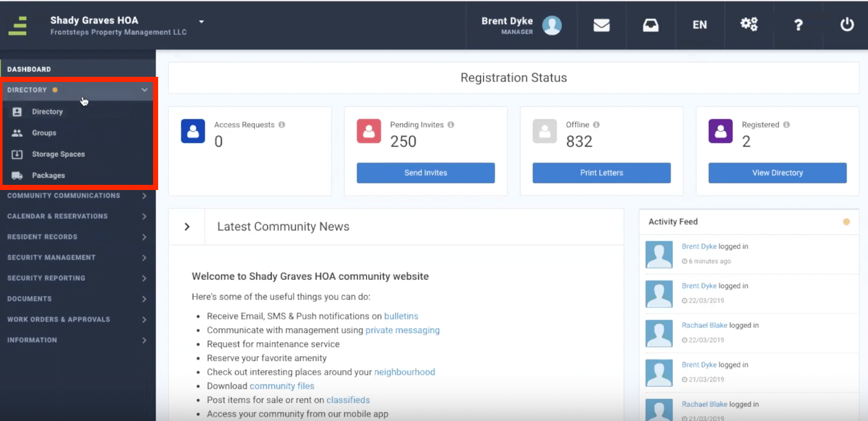Follow the private messaging link

[x=402, y=330]
